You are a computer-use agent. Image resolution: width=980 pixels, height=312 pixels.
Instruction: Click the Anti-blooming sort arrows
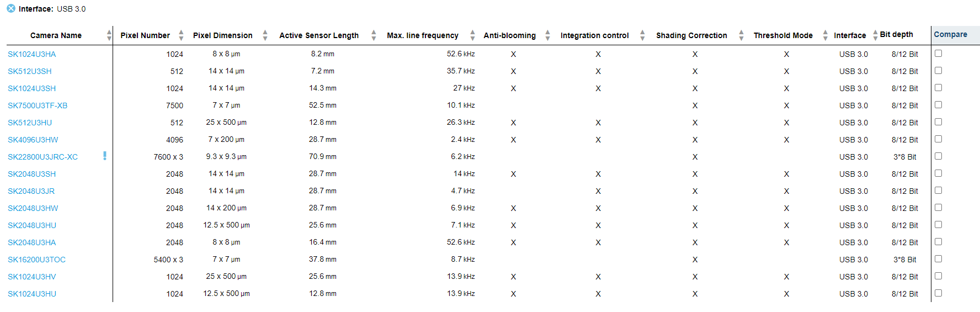(547, 35)
